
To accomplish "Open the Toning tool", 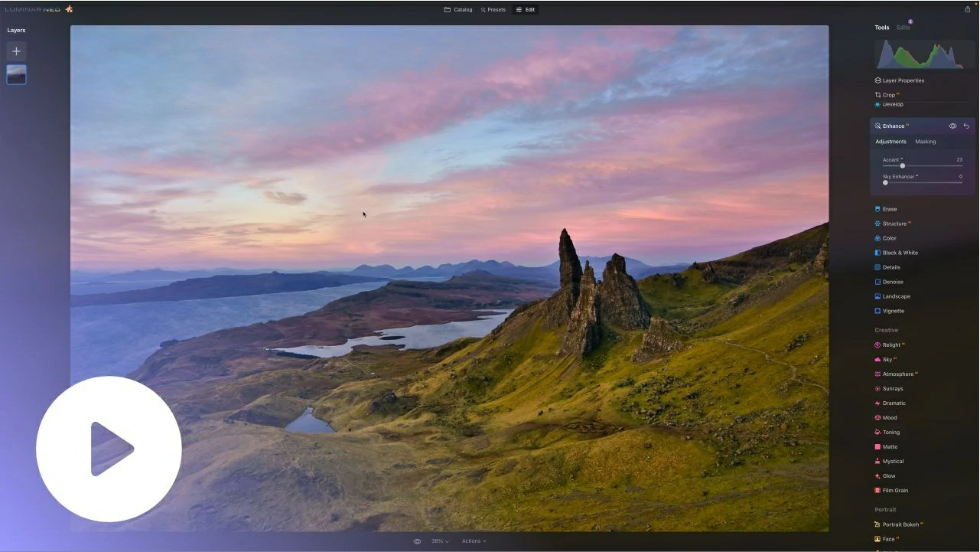I will click(887, 433).
